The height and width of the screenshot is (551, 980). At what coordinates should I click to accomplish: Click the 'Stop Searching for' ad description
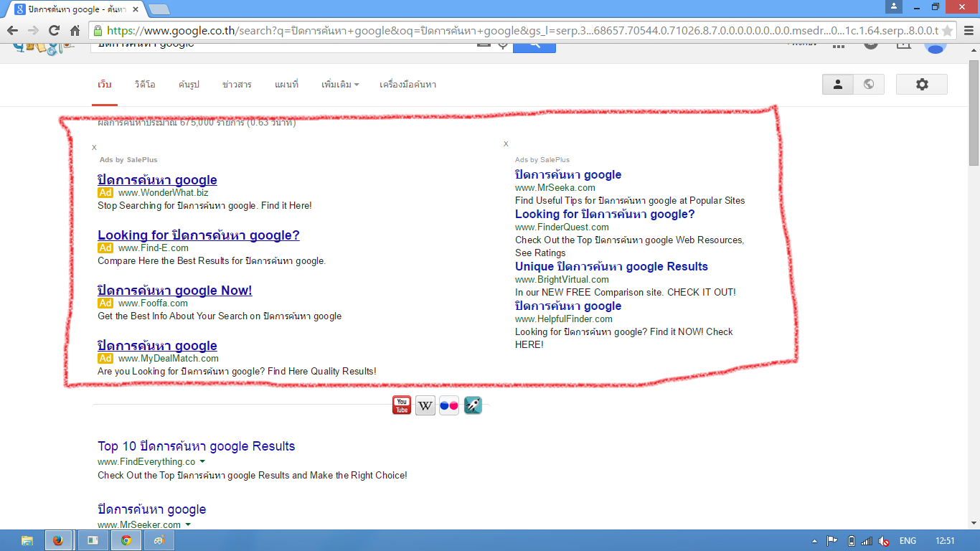point(204,206)
